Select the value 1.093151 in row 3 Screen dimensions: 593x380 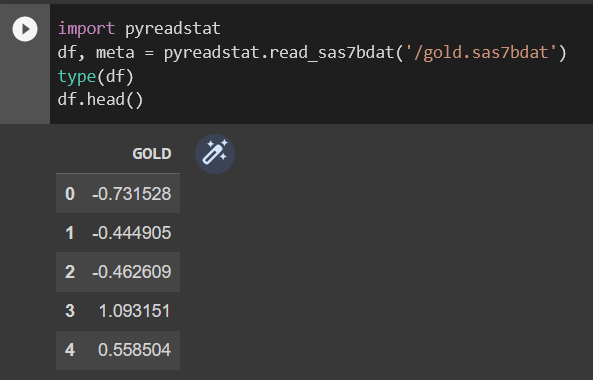[134, 311]
